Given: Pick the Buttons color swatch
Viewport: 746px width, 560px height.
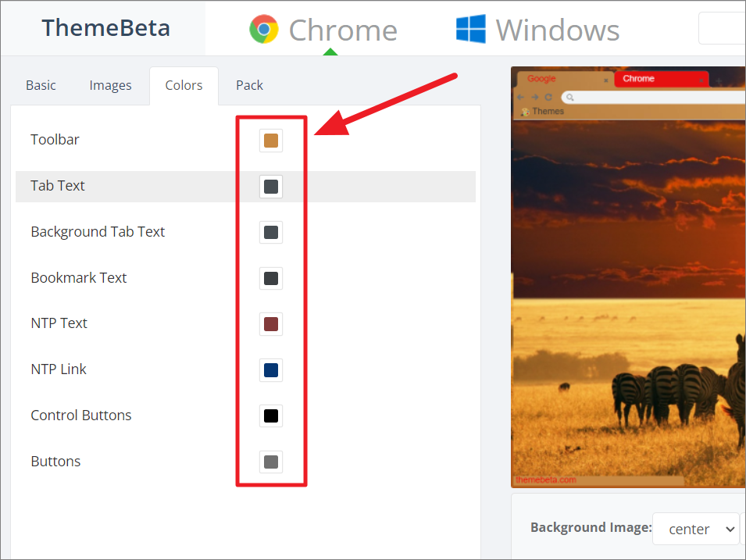Looking at the screenshot, I should click(271, 462).
